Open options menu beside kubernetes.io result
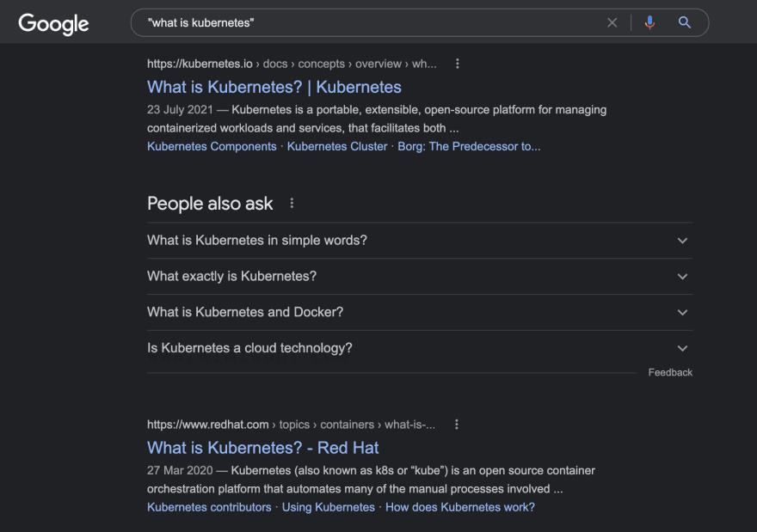 pyautogui.click(x=457, y=64)
